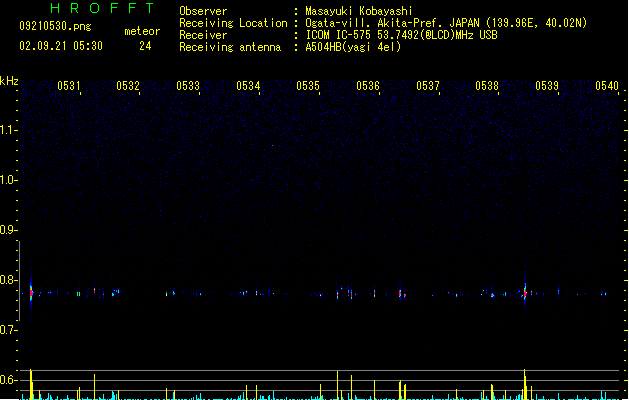This screenshot has height=400, width=629.
Task: Click the meteor label
Action: [142, 31]
